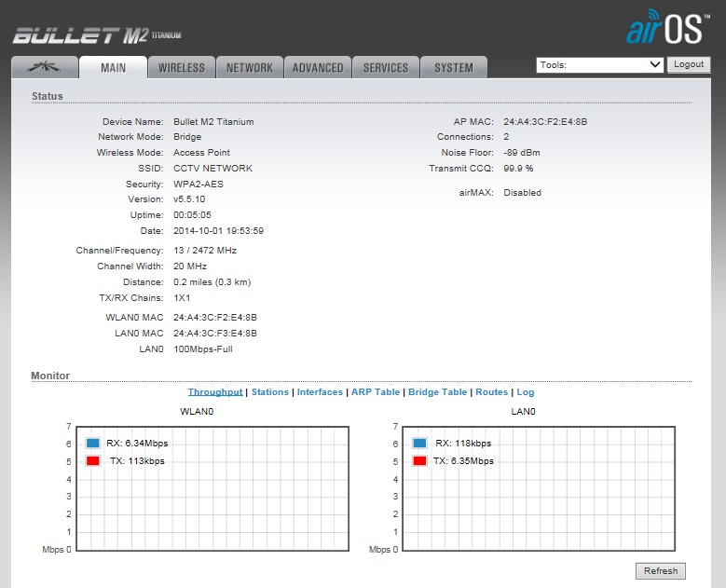Click airMAX status Disabled

pyautogui.click(x=522, y=193)
